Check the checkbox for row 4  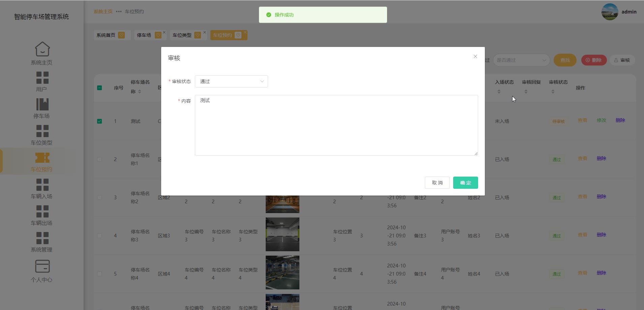point(99,236)
